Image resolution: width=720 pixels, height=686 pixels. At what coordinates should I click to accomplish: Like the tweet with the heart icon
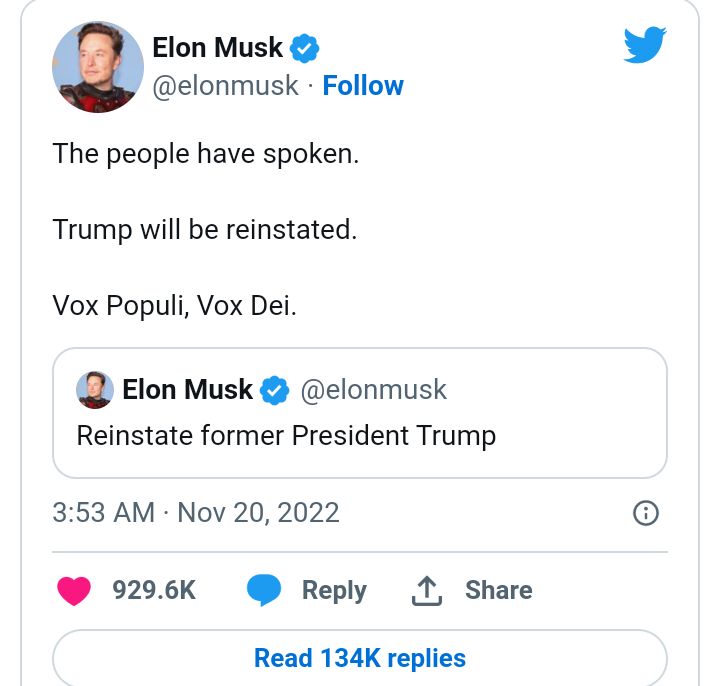pos(74,590)
